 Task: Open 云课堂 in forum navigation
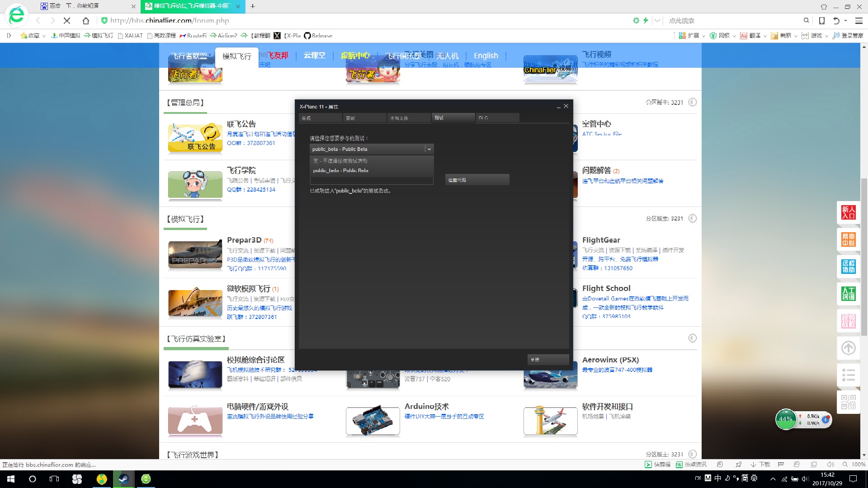point(315,56)
